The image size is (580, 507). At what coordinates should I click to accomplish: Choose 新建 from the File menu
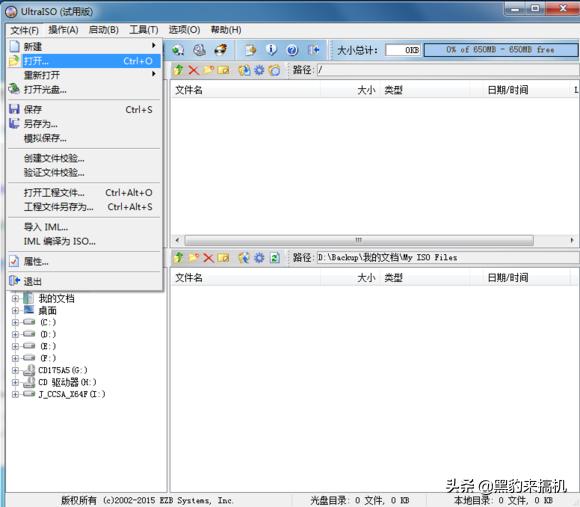tap(84, 46)
